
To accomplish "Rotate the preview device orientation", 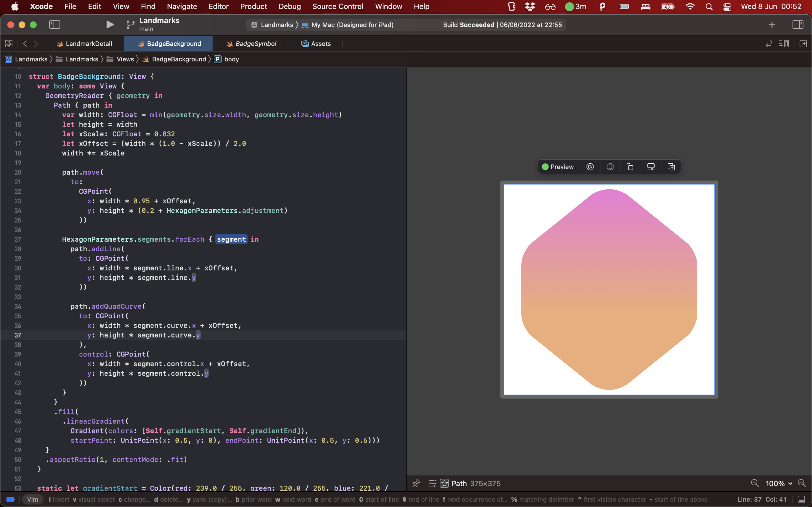I will coord(630,167).
